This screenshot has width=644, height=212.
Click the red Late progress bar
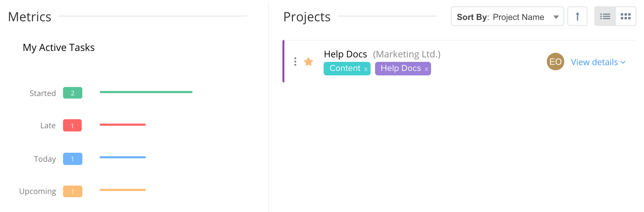coord(123,125)
